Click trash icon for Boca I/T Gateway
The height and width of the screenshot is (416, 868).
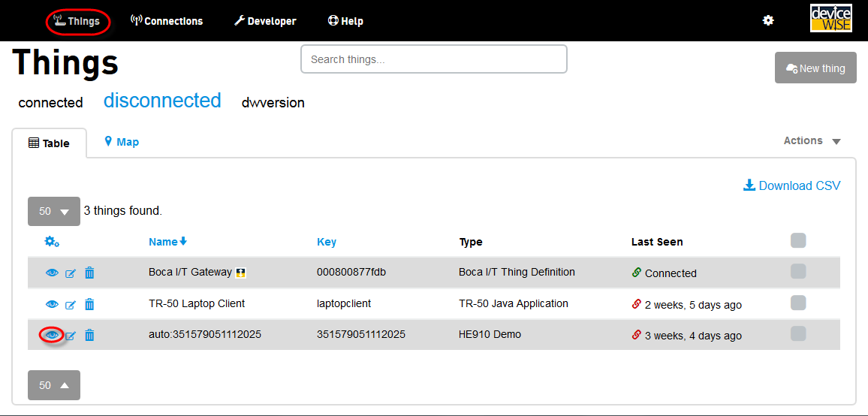(x=89, y=273)
